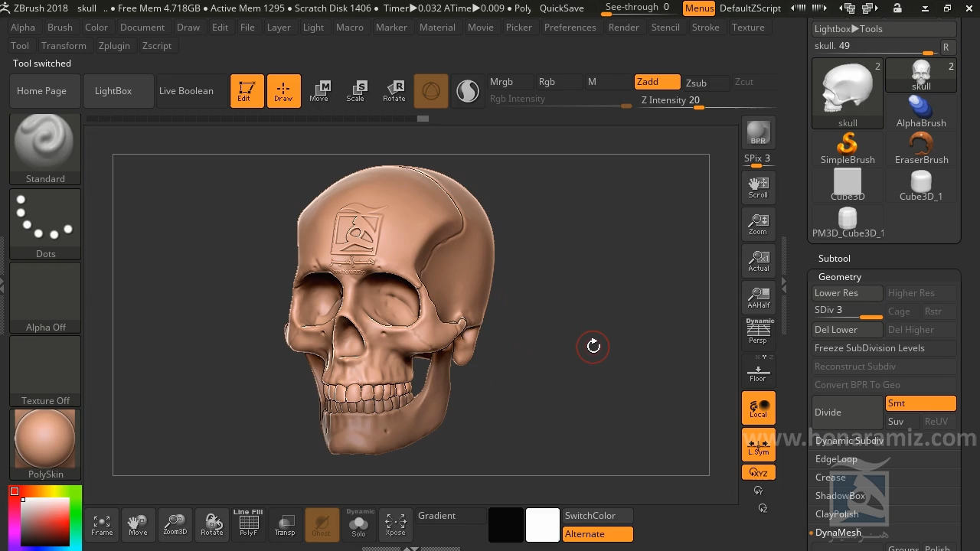Click the white secondary color swatch
The width and height of the screenshot is (980, 551).
click(542, 525)
